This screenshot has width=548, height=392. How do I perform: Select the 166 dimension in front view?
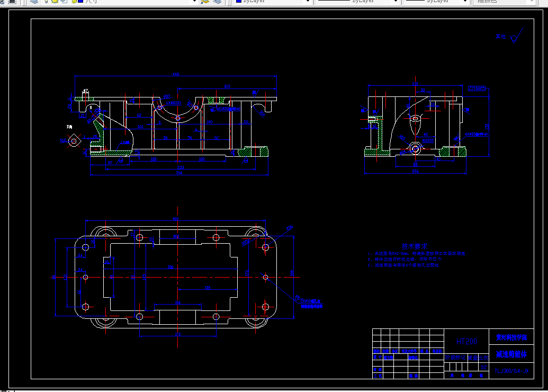pos(140,127)
